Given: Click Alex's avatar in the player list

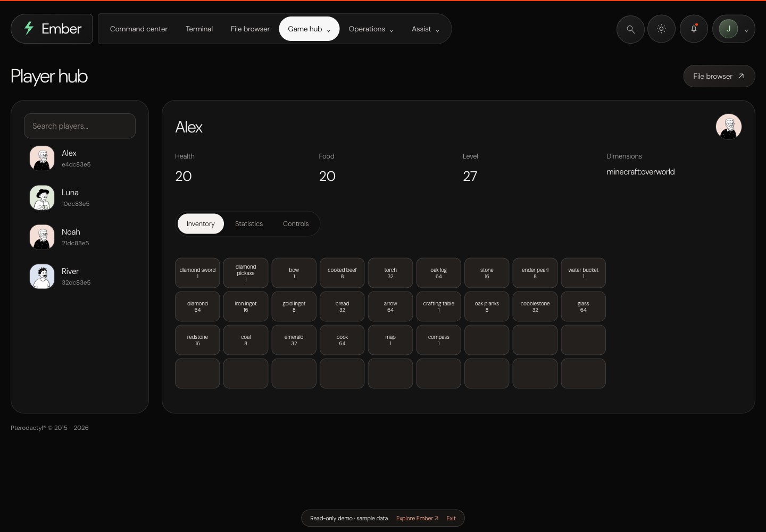Looking at the screenshot, I should pos(42,159).
